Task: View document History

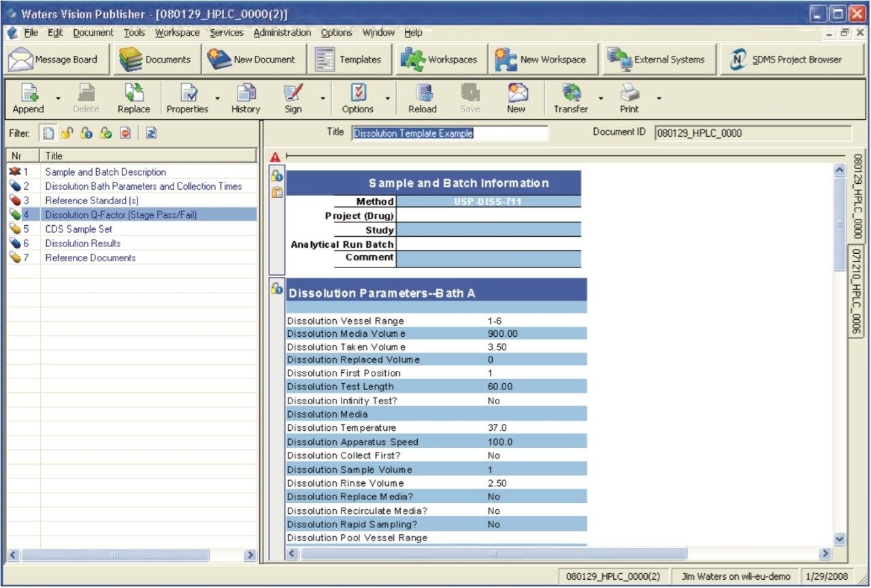Action: pyautogui.click(x=246, y=99)
